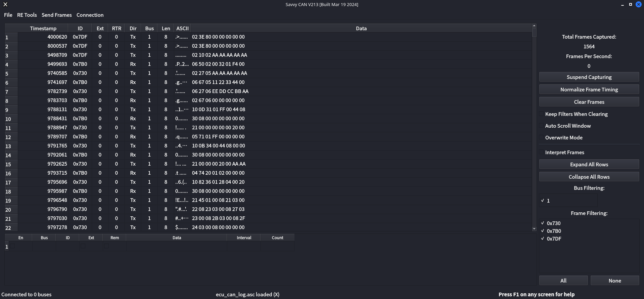Turn on Overwrite Mode
644x299 pixels.
coord(541,138)
